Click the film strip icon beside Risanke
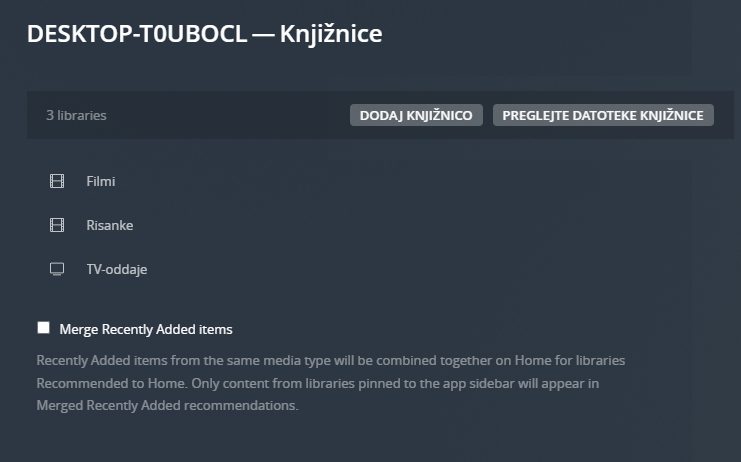The image size is (741, 462). pyautogui.click(x=57, y=225)
